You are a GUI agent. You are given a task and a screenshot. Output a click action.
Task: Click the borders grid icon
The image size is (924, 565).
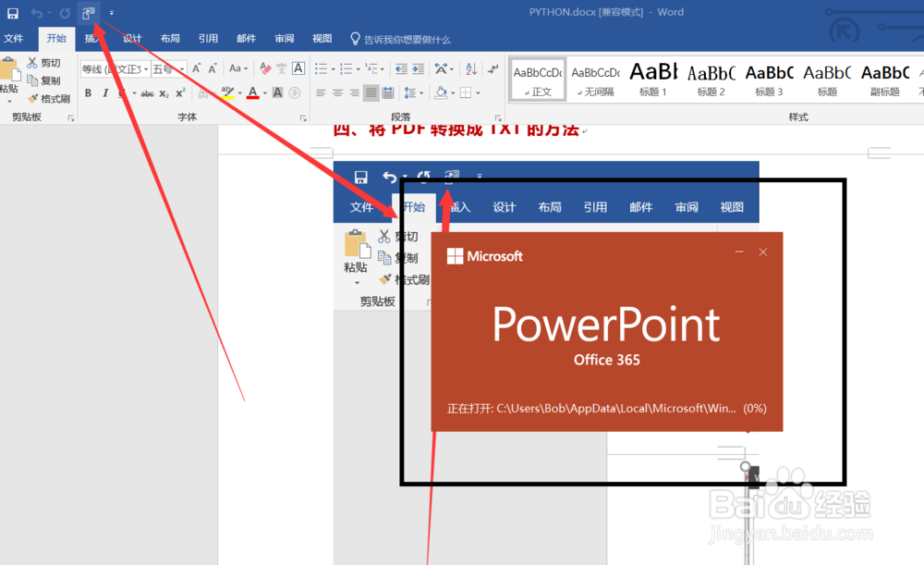(466, 92)
